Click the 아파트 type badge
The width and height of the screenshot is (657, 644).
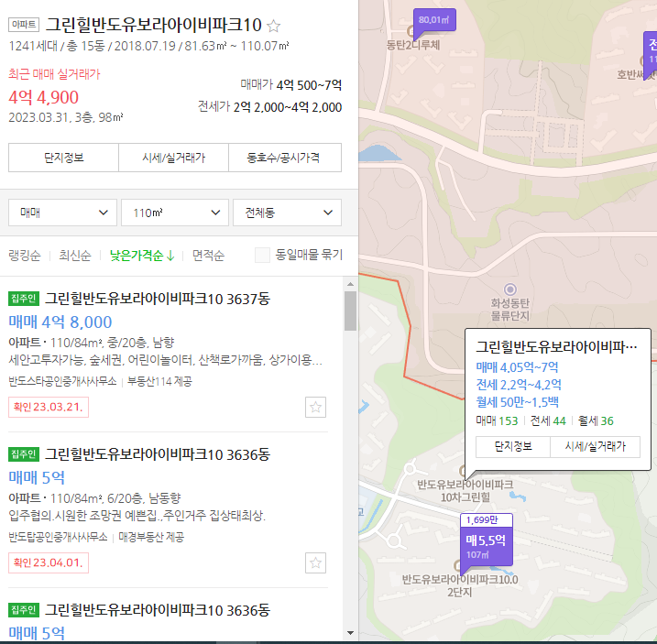click(x=24, y=25)
